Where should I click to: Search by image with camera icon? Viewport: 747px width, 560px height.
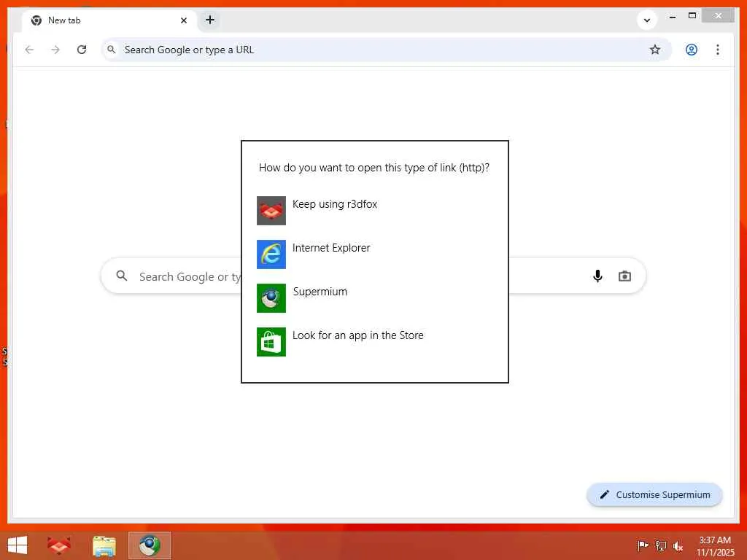pyautogui.click(x=624, y=276)
